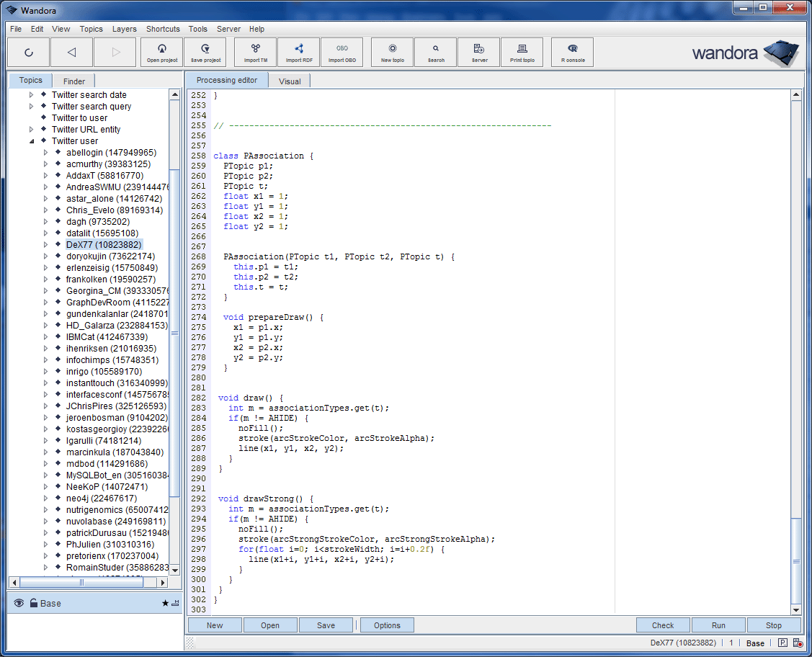This screenshot has width=812, height=657.
Task: Open the Tools menu
Action: tap(197, 29)
